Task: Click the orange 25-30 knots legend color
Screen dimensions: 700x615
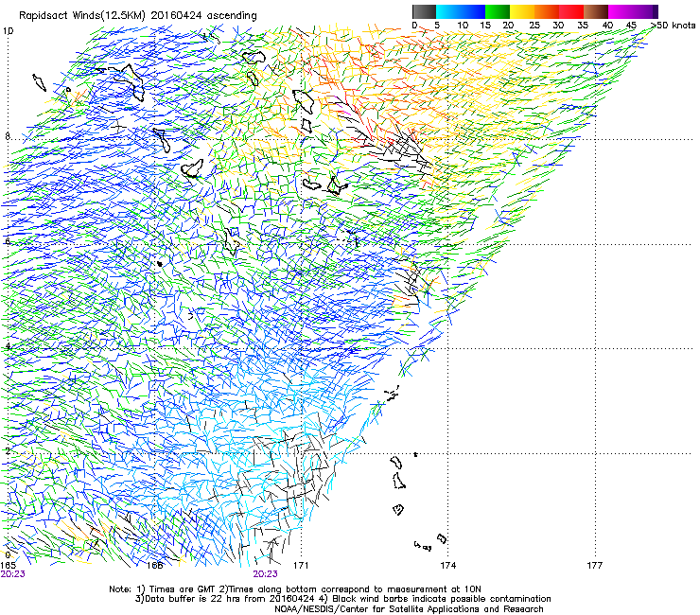Action: coord(547,11)
